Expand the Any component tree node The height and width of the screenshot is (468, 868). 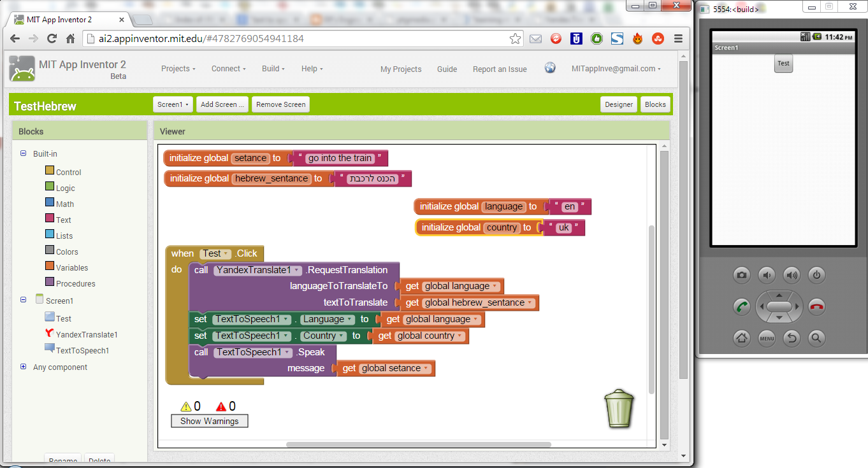[24, 367]
